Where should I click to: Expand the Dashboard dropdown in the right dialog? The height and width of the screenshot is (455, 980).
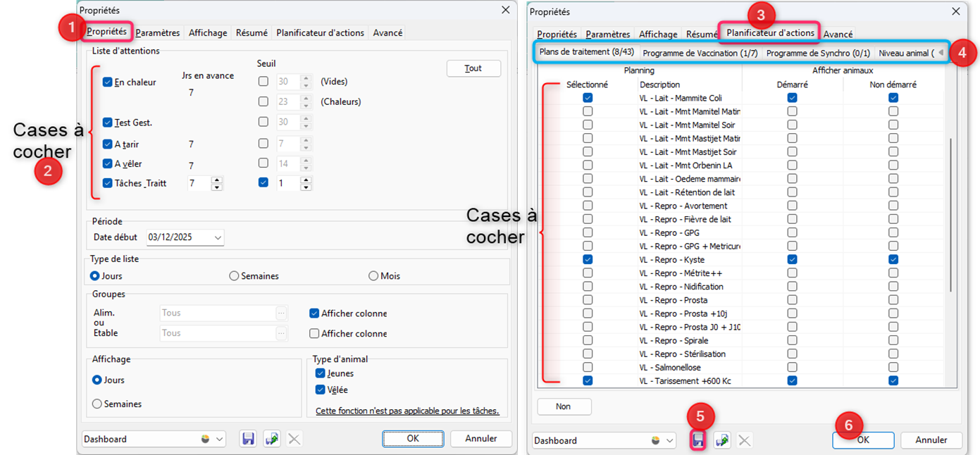[669, 440]
